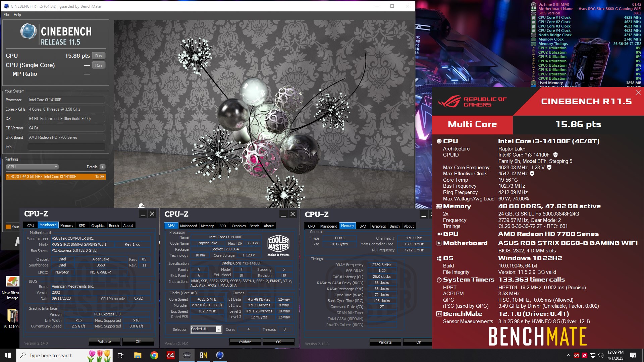Open the Help menu in Cinebench
Screen dimensions: 644x362
[17, 15]
